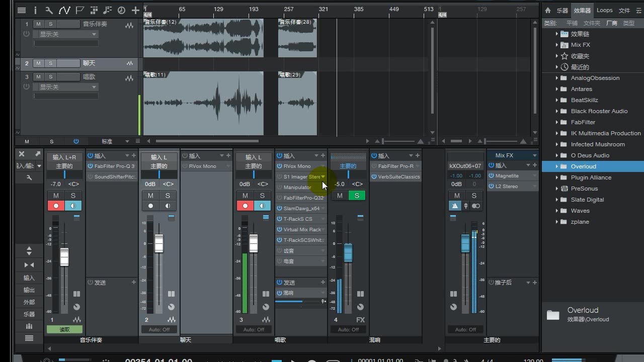This screenshot has height=362, width=644.
Task: Open the arrangement wrench options icon
Action: click(x=49, y=10)
